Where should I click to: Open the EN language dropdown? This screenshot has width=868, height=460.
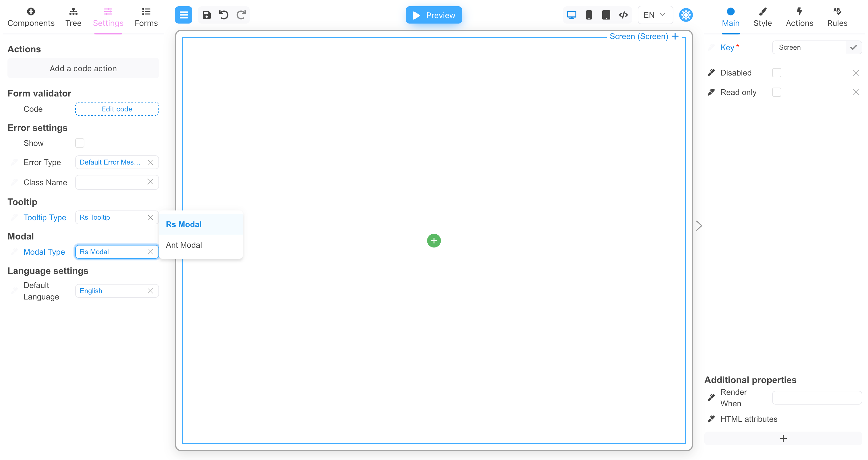tap(654, 15)
